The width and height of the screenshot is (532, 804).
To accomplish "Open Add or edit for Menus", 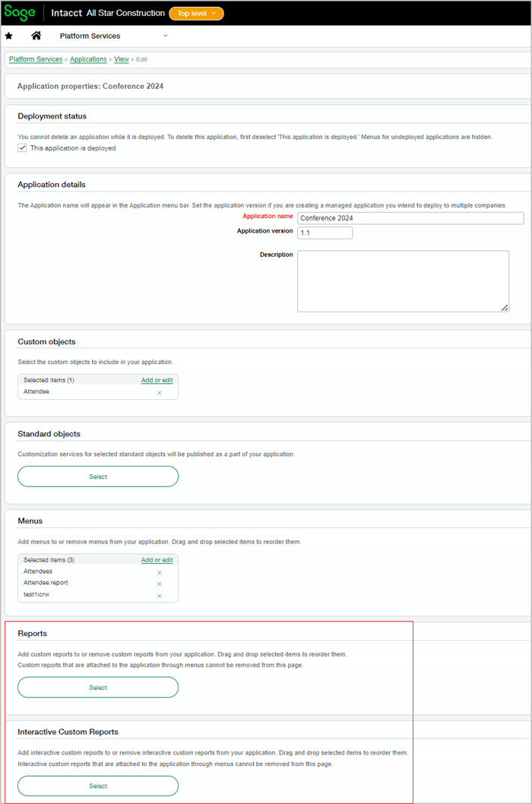I will [x=157, y=559].
